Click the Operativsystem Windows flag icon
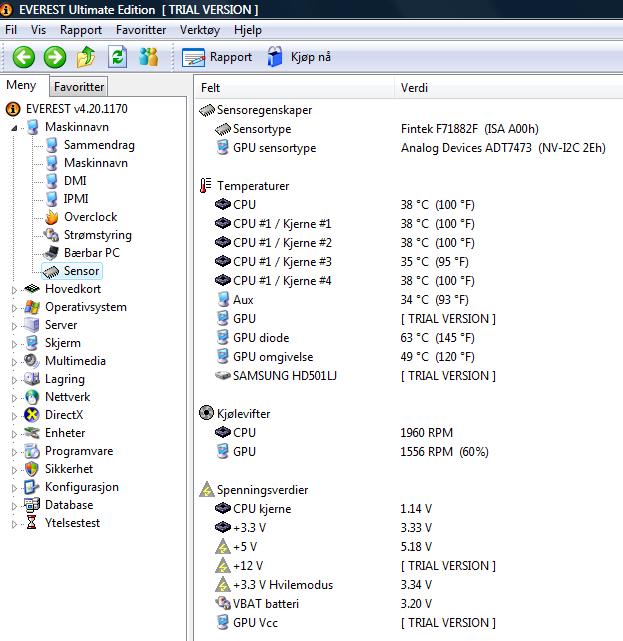The height and width of the screenshot is (641, 623). 32,307
